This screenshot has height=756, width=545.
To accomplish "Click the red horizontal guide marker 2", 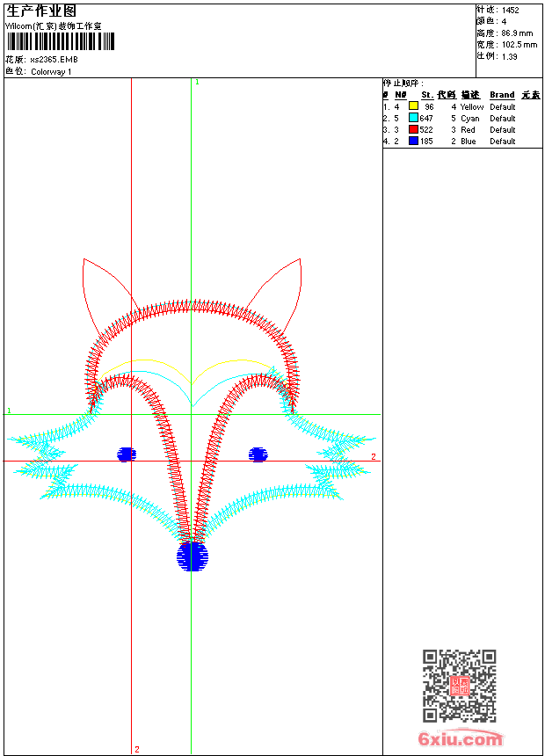I will (x=374, y=456).
